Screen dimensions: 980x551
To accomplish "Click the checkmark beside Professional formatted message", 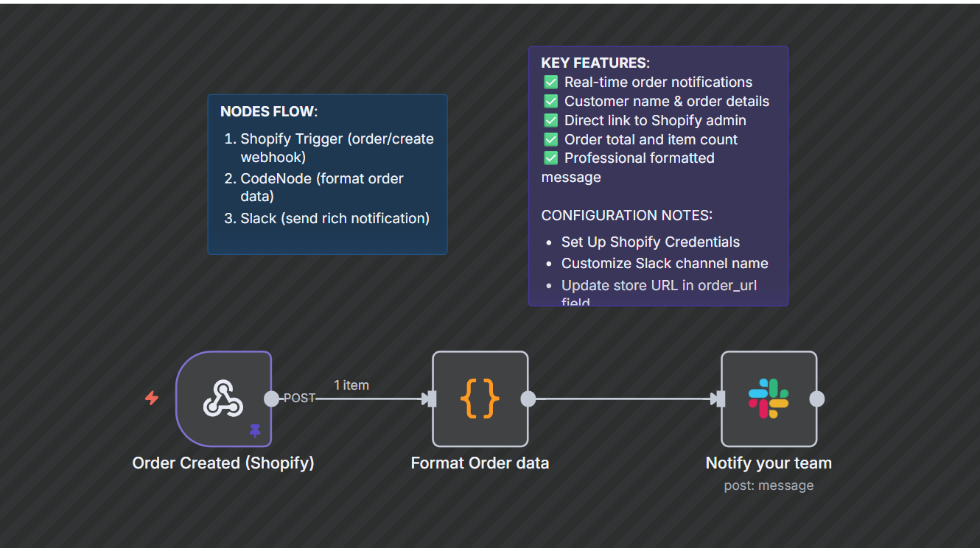I will [x=550, y=158].
